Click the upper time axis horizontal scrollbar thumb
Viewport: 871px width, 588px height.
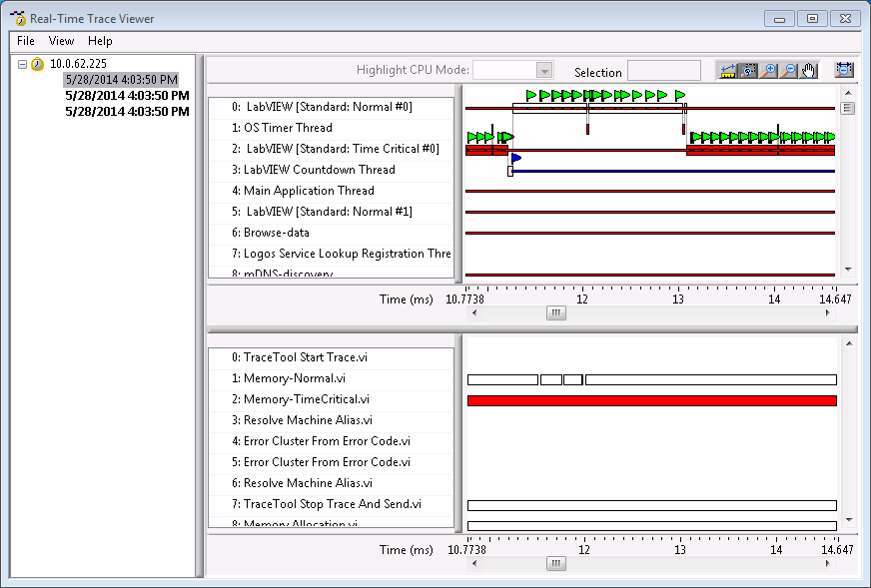click(x=556, y=312)
